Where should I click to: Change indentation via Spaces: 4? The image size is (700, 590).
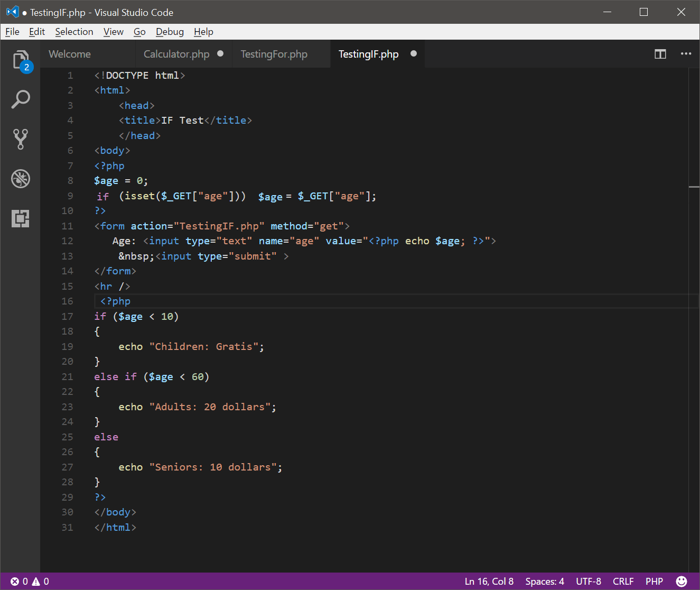[545, 581]
